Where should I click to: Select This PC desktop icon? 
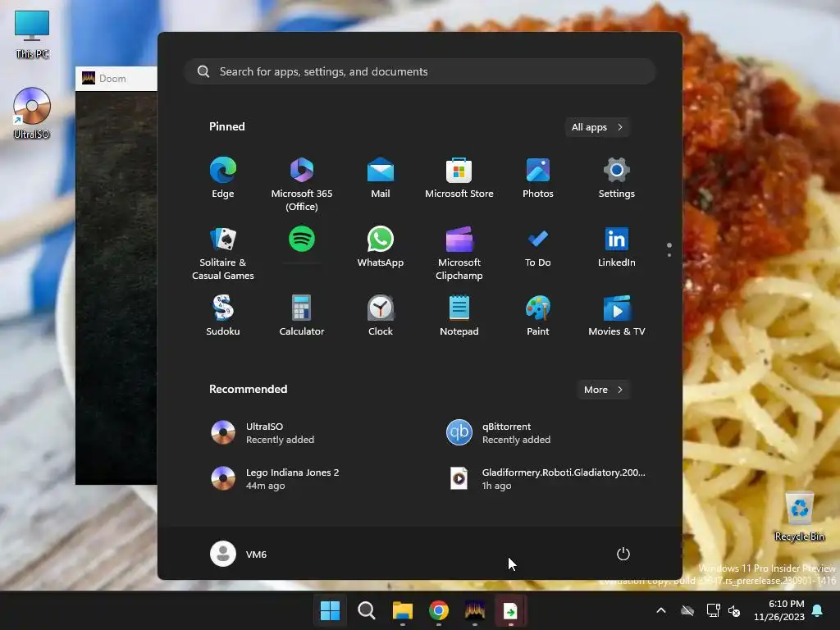tap(32, 34)
